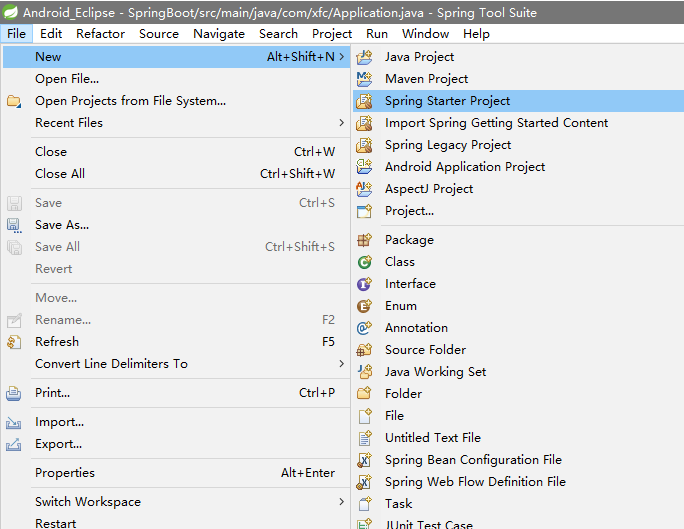Click the Task icon
The height and width of the screenshot is (529, 684).
click(364, 504)
